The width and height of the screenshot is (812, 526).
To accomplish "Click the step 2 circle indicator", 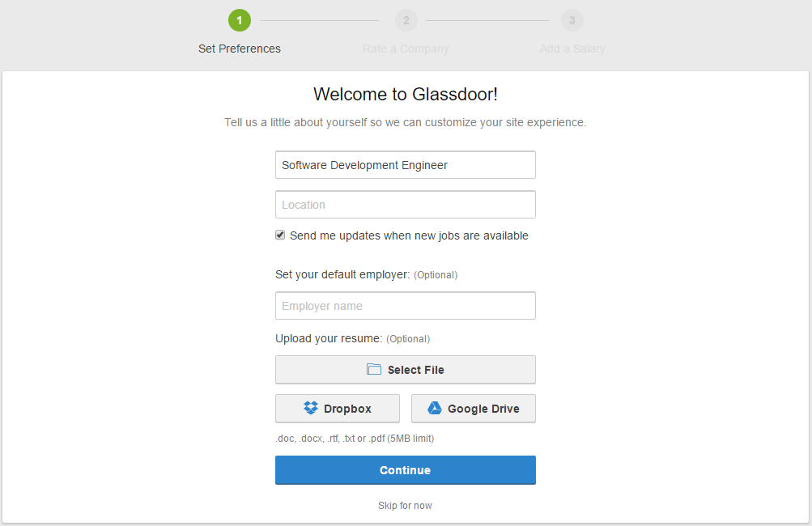I will click(406, 20).
